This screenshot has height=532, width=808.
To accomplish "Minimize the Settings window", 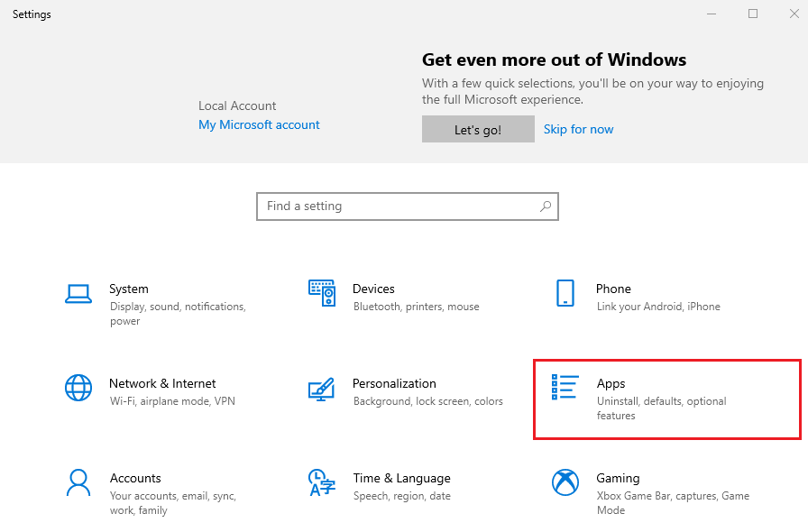I will click(x=712, y=14).
